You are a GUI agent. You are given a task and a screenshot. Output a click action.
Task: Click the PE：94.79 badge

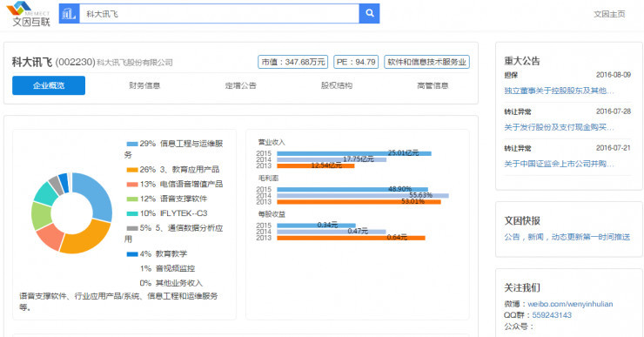click(356, 62)
